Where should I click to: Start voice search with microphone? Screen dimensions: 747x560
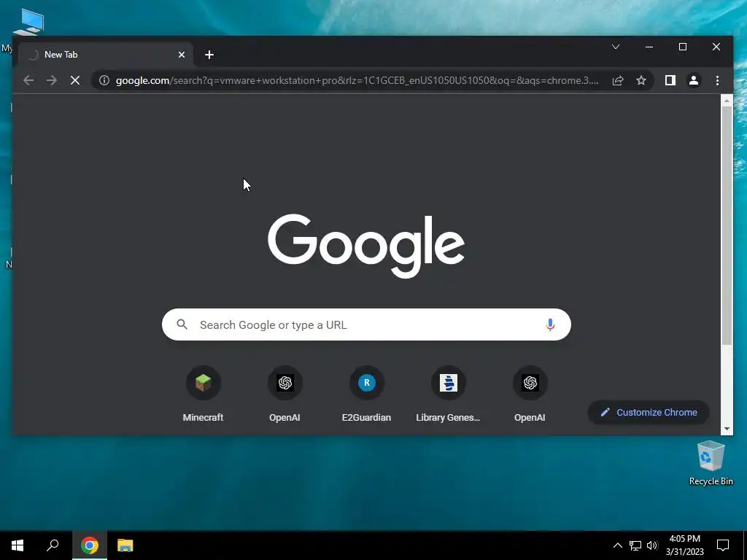tap(550, 324)
